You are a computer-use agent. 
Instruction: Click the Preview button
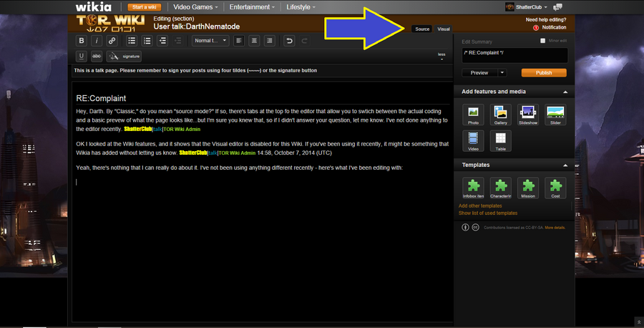[479, 73]
